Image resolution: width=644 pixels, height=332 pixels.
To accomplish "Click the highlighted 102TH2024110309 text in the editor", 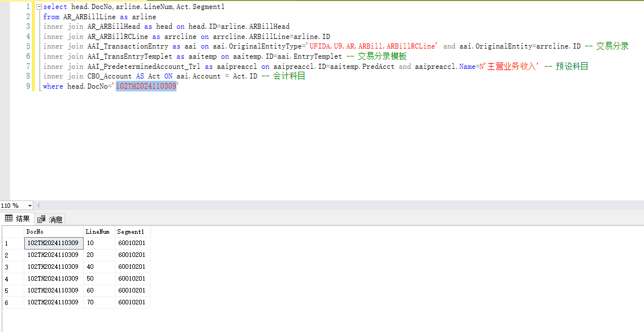I will (146, 86).
